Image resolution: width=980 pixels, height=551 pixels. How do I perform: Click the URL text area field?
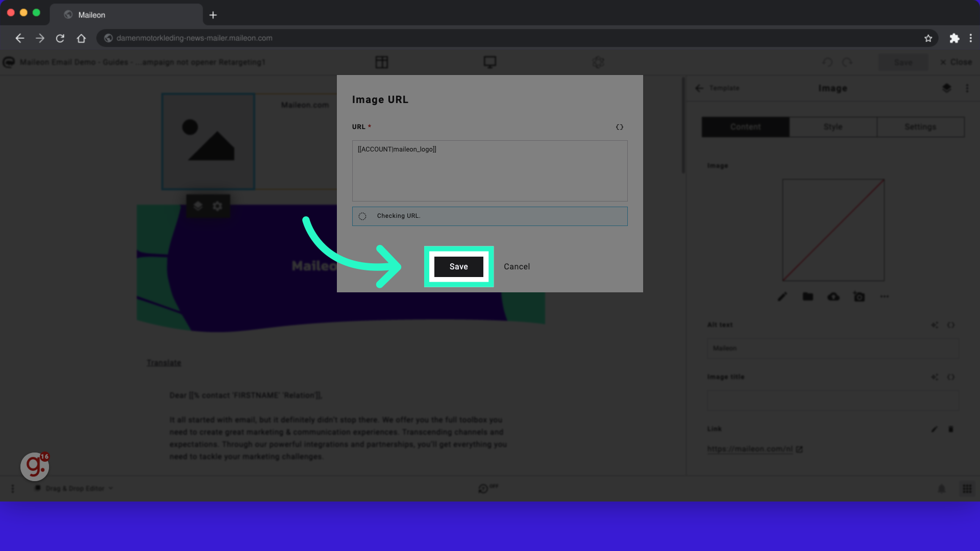489,171
